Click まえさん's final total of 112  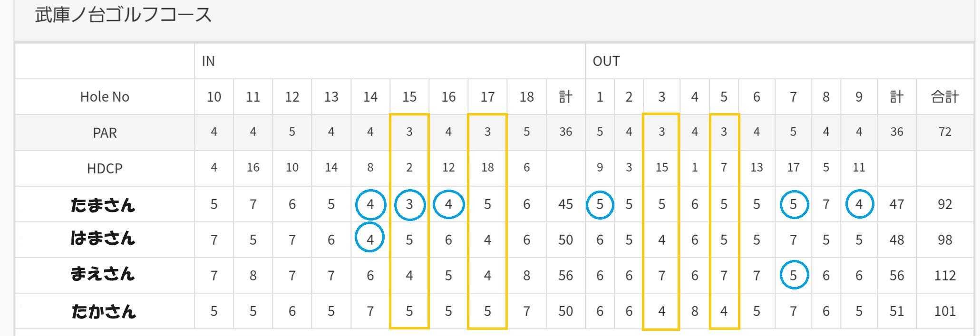click(x=944, y=276)
